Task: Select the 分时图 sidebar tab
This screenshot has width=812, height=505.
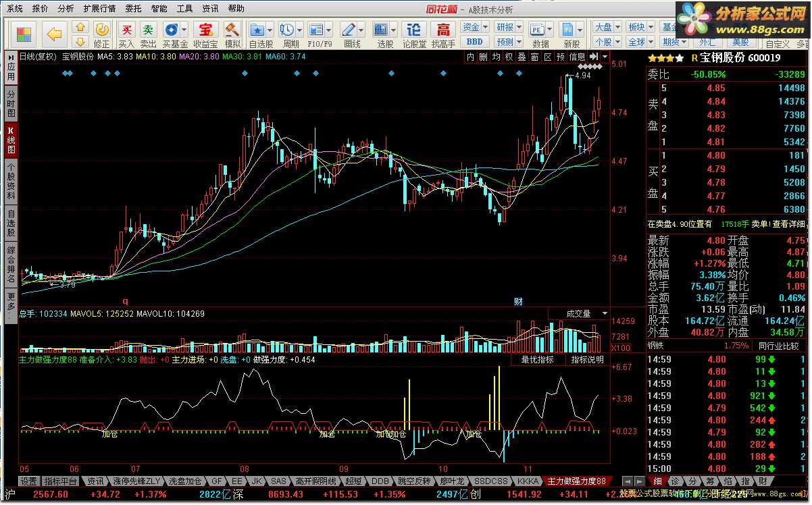Action: click(11, 103)
